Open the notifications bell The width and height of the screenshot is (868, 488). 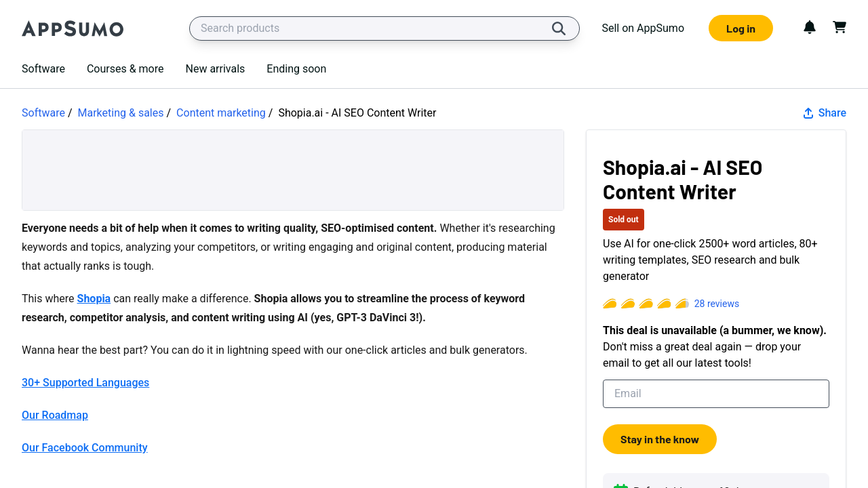pos(810,27)
